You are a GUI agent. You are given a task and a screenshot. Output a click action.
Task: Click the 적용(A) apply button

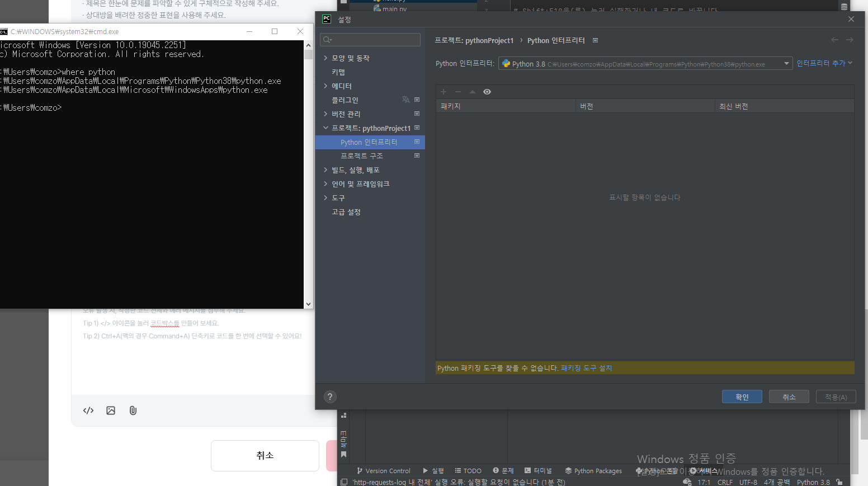pyautogui.click(x=836, y=397)
